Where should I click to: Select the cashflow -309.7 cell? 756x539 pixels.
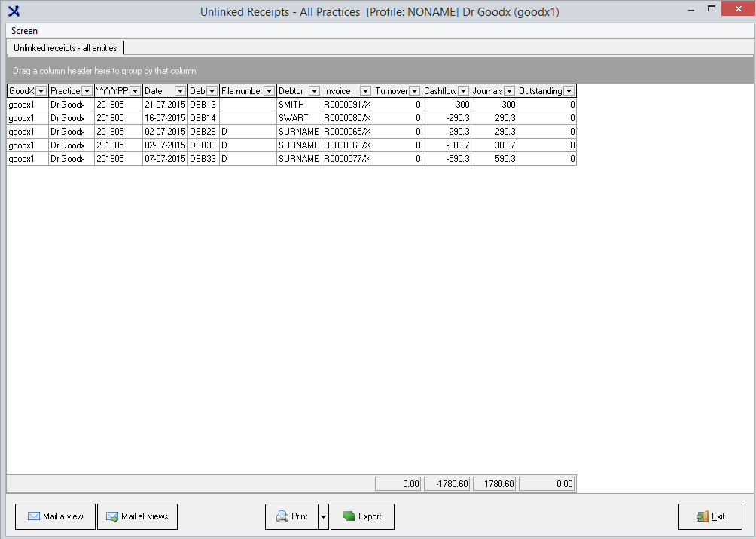pos(447,145)
